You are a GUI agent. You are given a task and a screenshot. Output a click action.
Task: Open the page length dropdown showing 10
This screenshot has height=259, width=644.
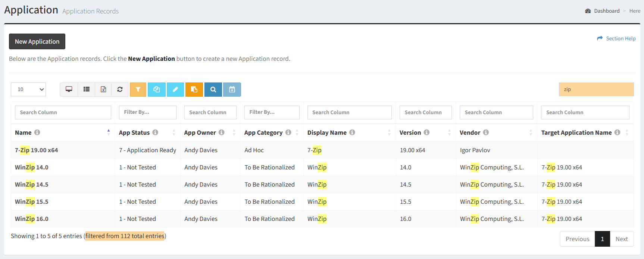click(28, 90)
